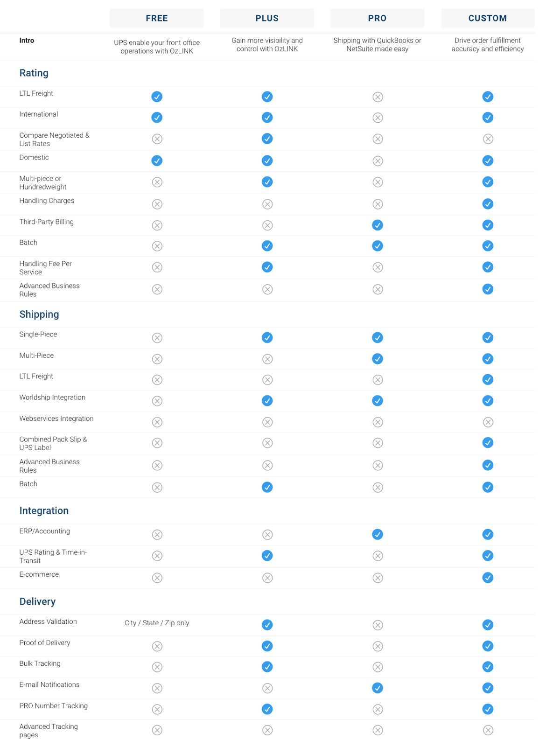Click PLUS checkmark for Proof of Delivery

tap(267, 646)
